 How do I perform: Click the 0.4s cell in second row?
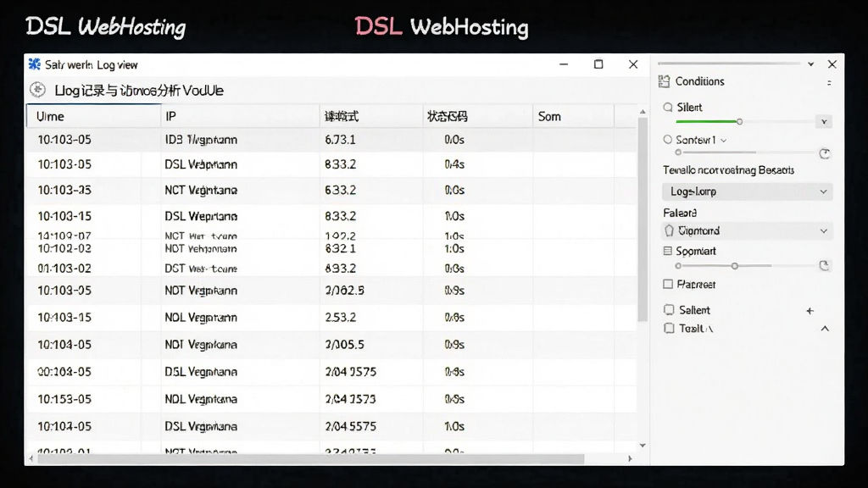[x=454, y=164]
